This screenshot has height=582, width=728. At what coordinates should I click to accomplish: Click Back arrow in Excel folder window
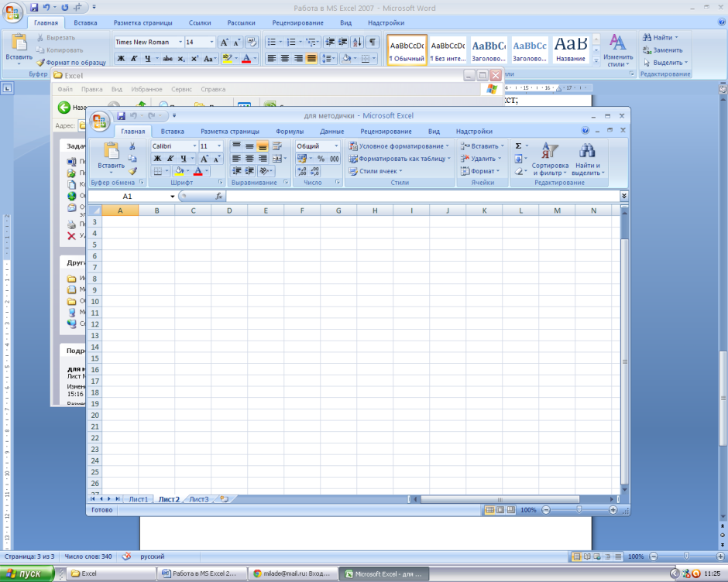click(64, 108)
